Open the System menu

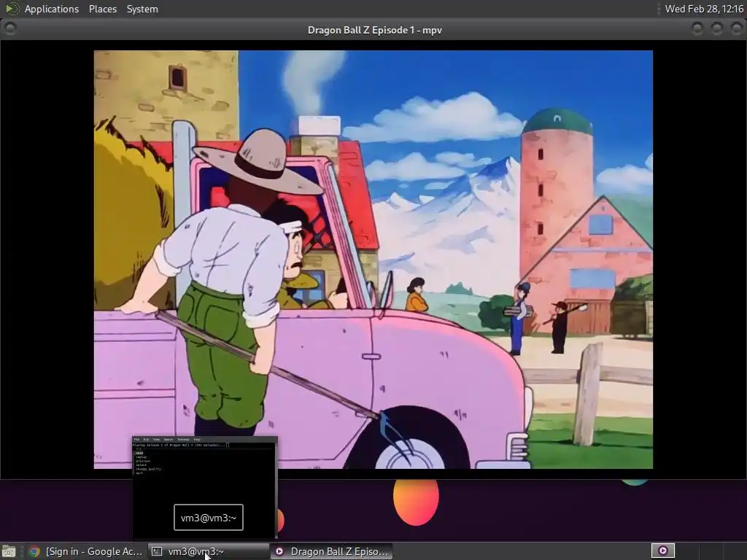coord(142,9)
